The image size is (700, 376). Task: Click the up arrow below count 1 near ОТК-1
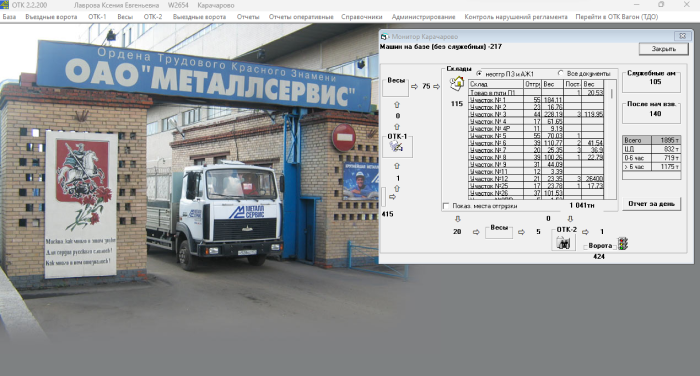(396, 188)
